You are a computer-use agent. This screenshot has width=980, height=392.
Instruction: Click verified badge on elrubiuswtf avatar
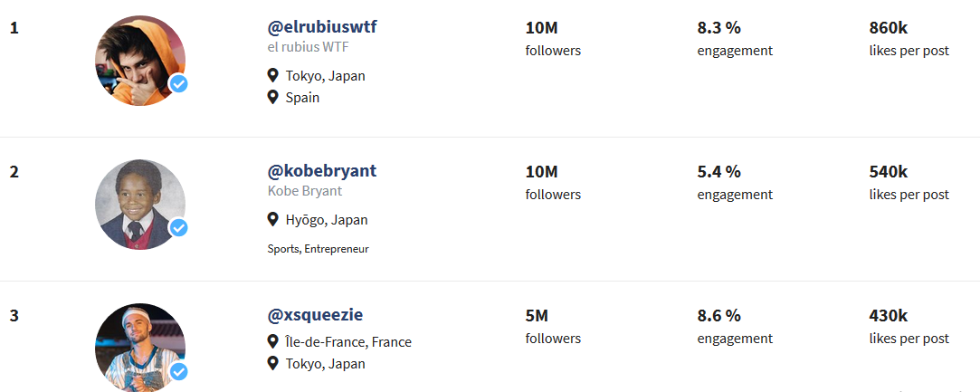[179, 84]
